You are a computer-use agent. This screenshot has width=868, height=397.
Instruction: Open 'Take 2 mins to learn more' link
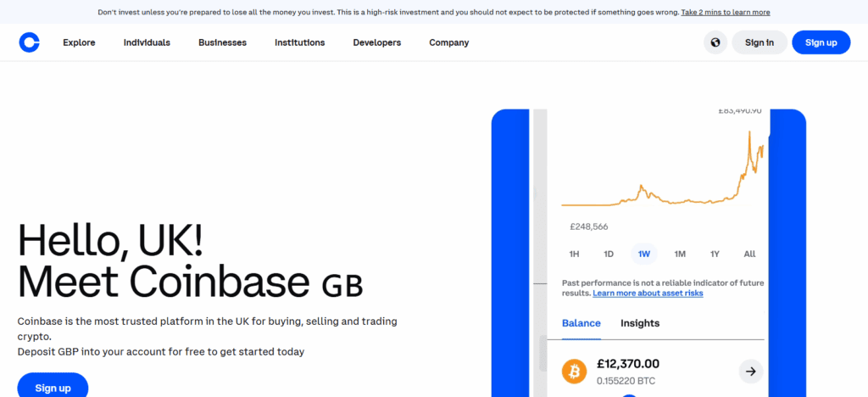click(x=726, y=12)
